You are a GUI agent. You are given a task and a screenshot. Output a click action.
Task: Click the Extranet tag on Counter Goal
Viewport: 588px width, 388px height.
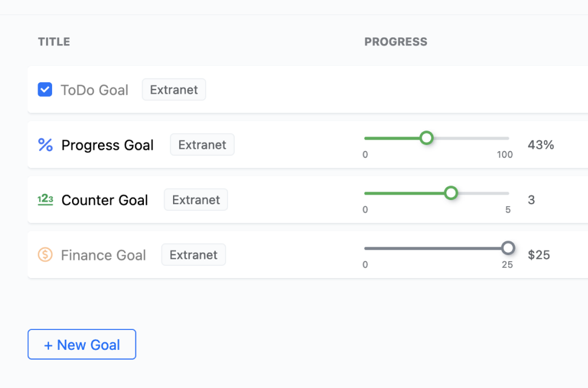(x=196, y=199)
